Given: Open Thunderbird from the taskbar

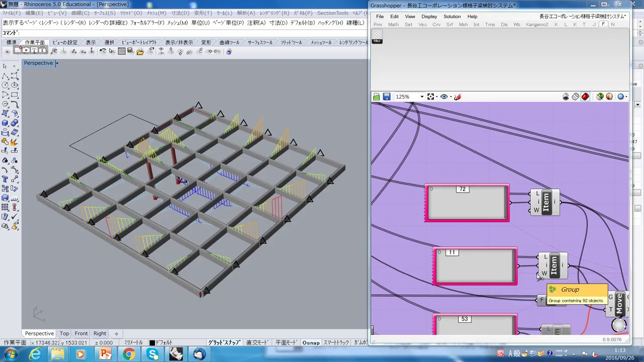Looking at the screenshot, I should [199, 354].
